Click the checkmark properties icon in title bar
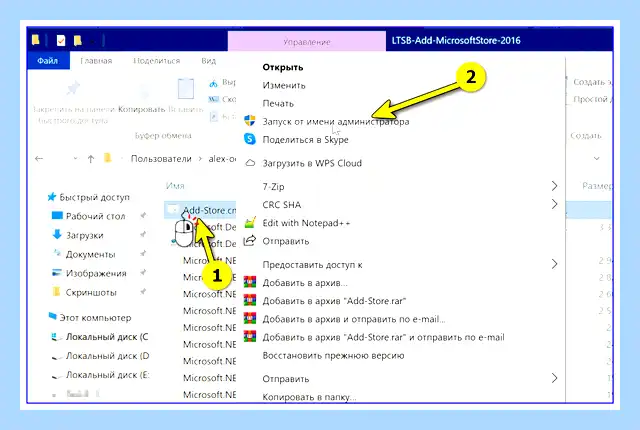Screen dimensions: 640x430 click(x=61, y=40)
